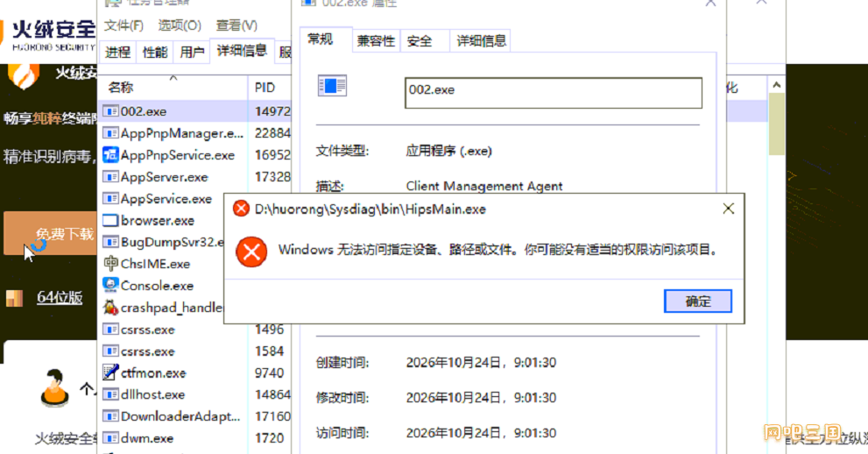Open the 详细信息 tab in properties window

tap(481, 41)
